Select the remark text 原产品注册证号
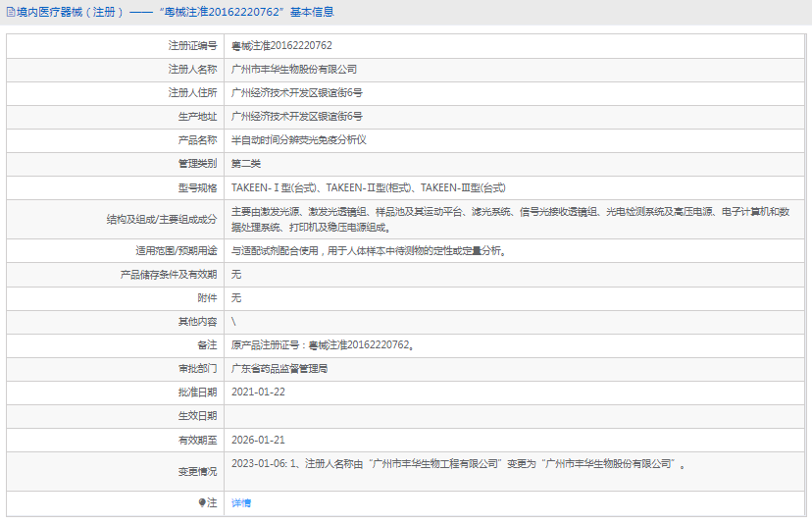Viewport: 812px width, 524px height. [x=322, y=345]
